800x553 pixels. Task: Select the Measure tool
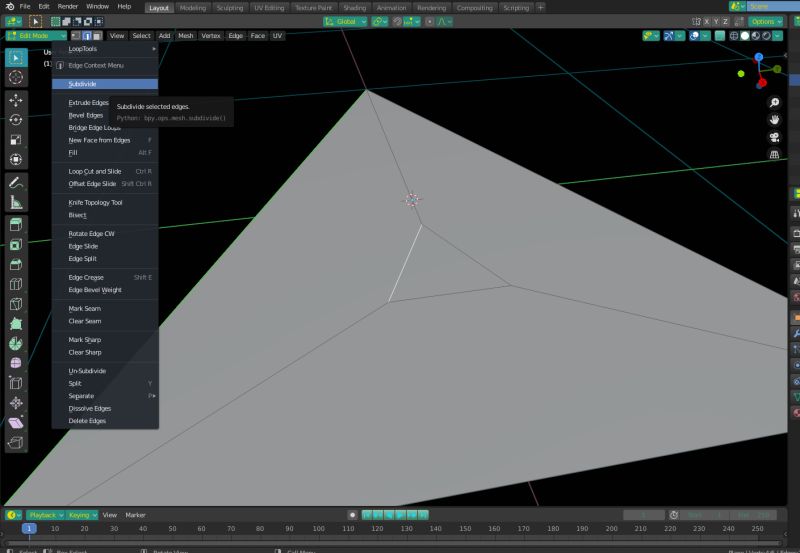(x=16, y=203)
